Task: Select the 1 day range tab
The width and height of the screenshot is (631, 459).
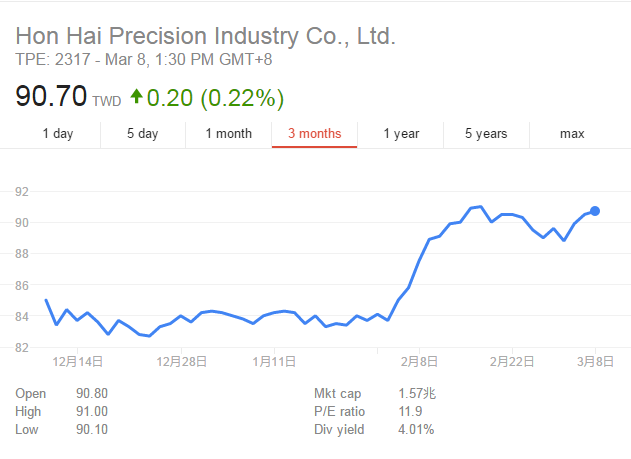Action: point(57,134)
